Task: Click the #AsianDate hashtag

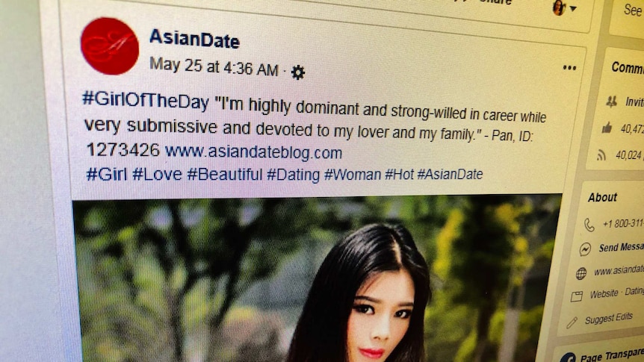Action: pos(450,174)
